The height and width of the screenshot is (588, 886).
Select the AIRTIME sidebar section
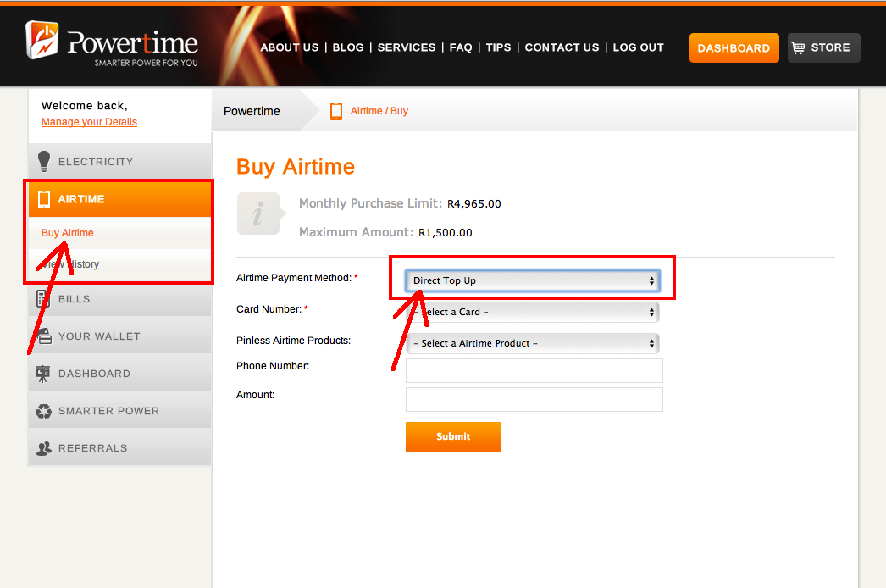coord(119,199)
